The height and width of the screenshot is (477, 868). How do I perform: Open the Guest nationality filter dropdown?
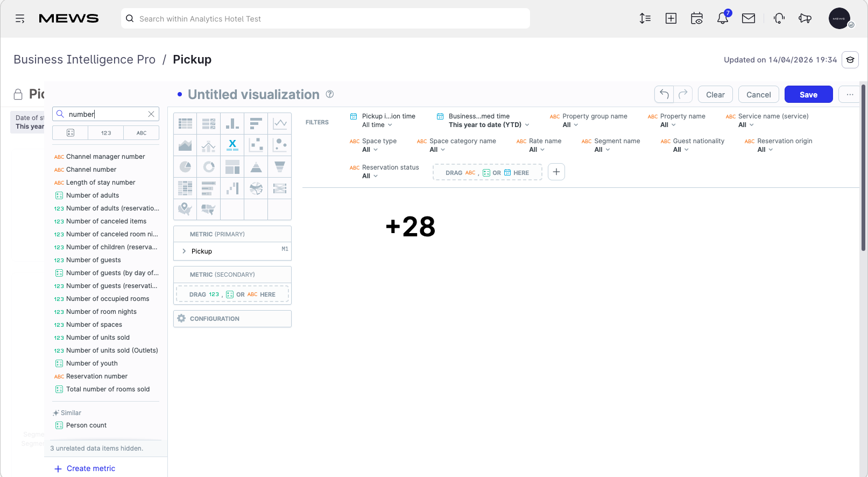click(693, 145)
